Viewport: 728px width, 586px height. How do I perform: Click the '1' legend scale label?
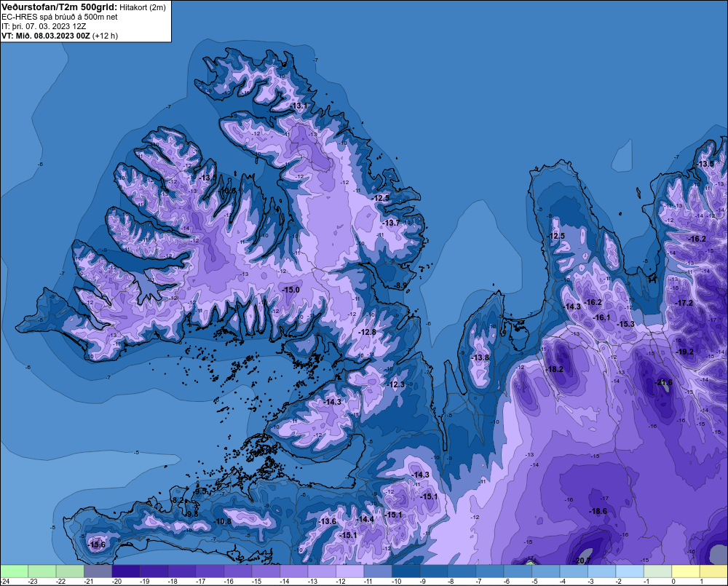701,582
